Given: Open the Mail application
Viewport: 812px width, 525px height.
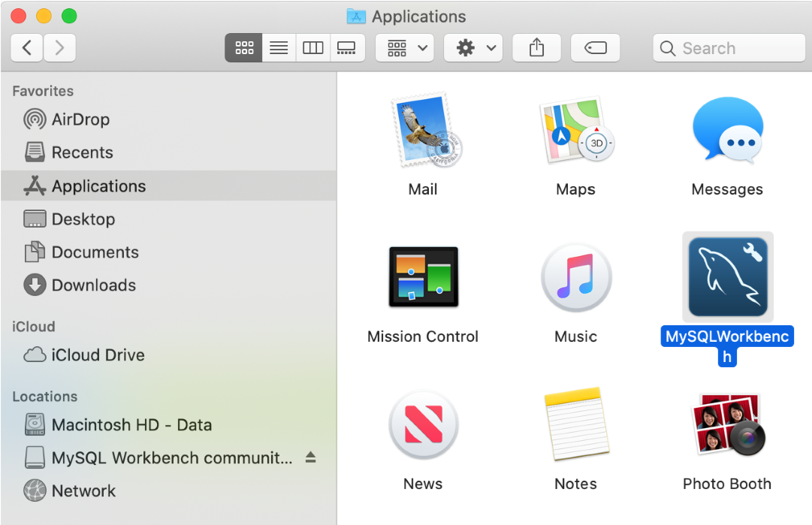Looking at the screenshot, I should click(423, 129).
